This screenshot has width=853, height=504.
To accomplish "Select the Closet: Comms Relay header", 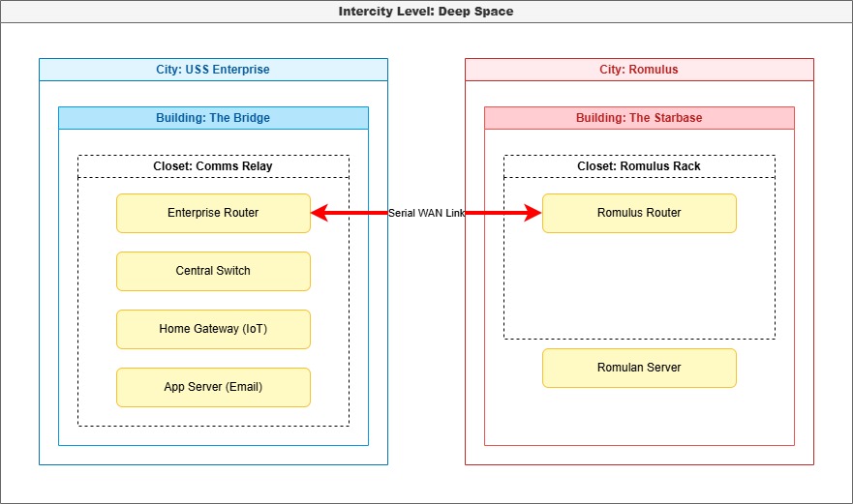I will click(213, 166).
